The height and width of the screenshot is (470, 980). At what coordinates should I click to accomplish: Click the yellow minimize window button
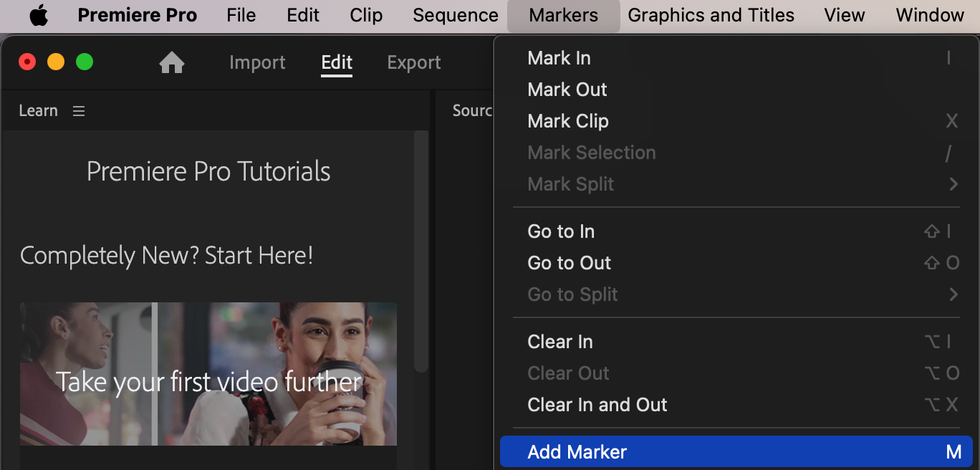pos(56,62)
